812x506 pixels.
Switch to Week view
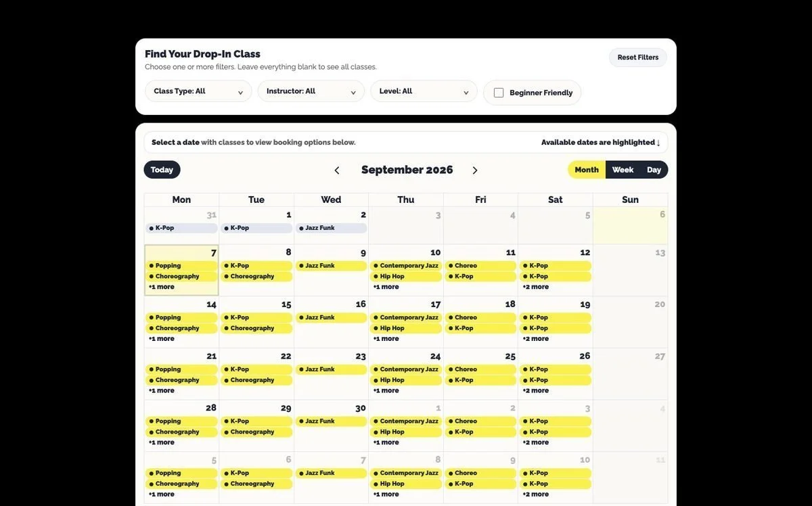(x=623, y=170)
